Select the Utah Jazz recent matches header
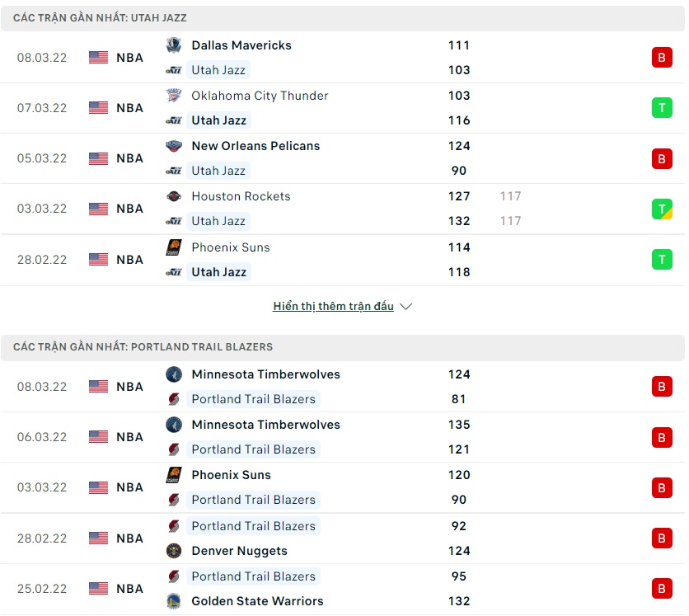Viewport: 689px width, 616px height. pyautogui.click(x=100, y=17)
